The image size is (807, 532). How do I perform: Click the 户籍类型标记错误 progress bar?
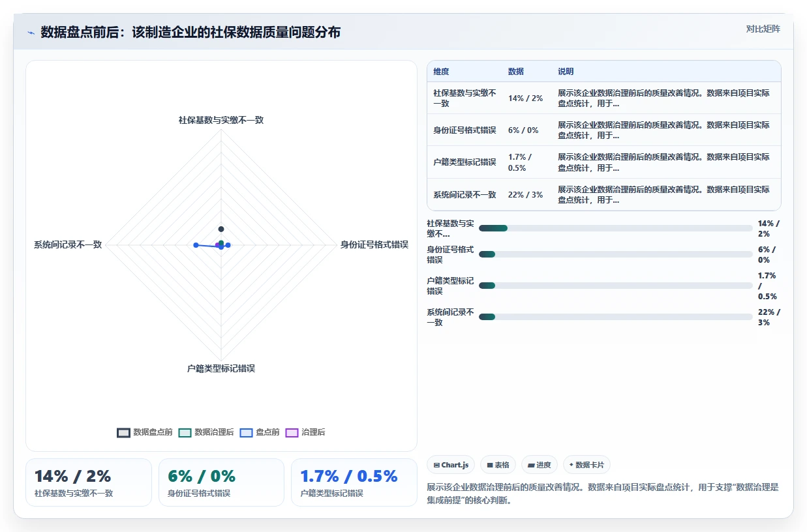615,286
